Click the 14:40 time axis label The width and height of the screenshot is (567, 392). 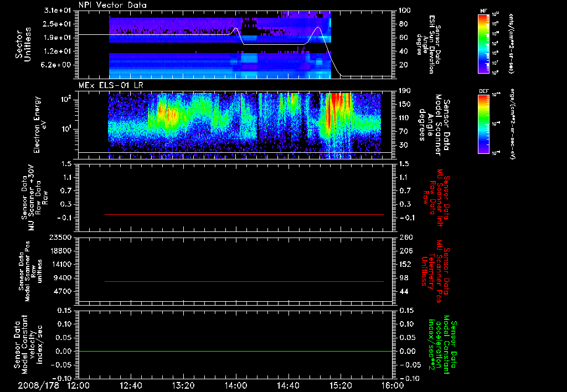[288, 385]
